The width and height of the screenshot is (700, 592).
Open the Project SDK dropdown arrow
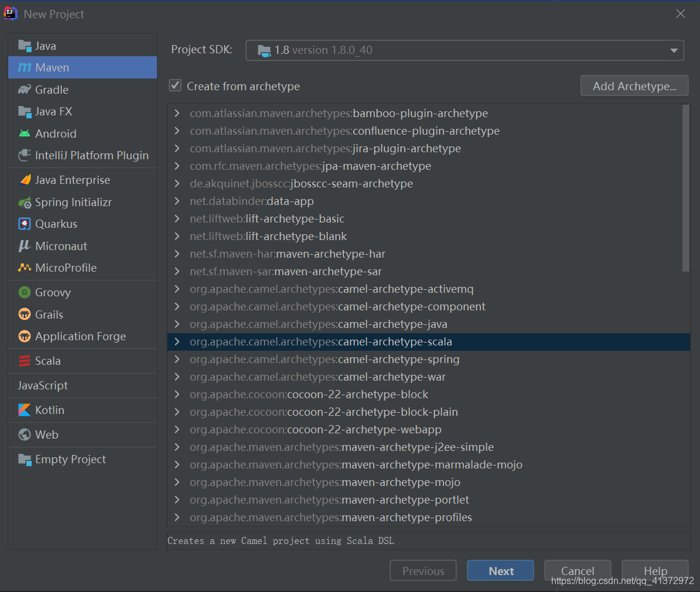(674, 50)
